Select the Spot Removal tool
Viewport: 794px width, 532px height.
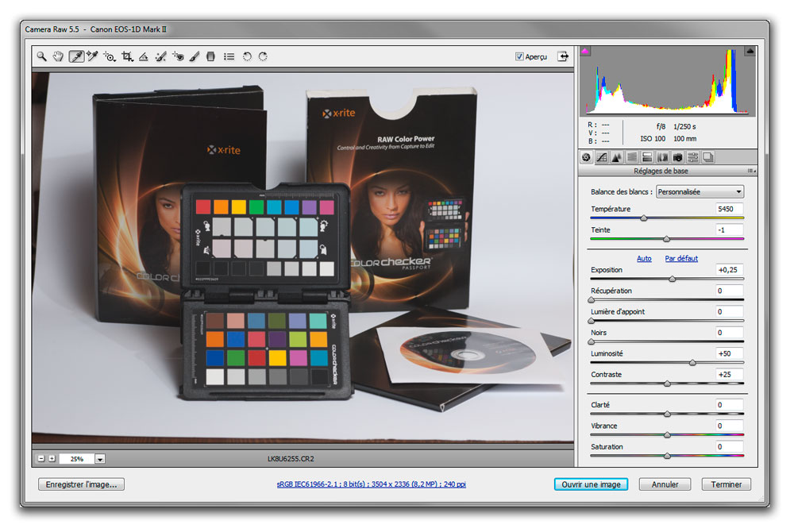click(161, 56)
